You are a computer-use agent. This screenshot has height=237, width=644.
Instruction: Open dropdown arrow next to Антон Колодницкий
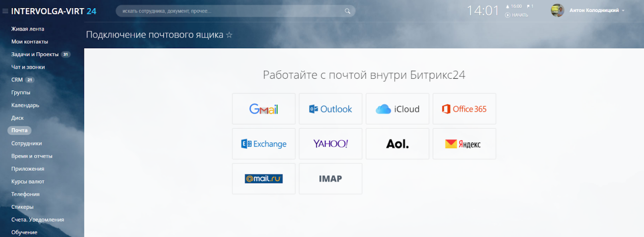click(623, 11)
